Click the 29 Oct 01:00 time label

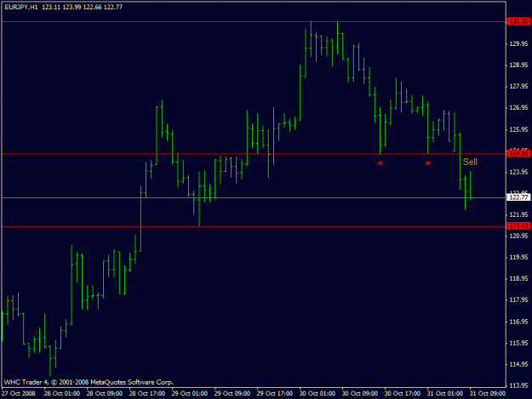189,394
